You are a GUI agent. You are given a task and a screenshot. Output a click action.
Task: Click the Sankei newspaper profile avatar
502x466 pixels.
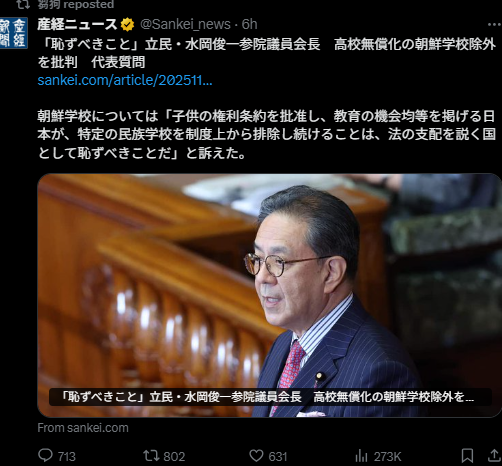tap(13, 33)
